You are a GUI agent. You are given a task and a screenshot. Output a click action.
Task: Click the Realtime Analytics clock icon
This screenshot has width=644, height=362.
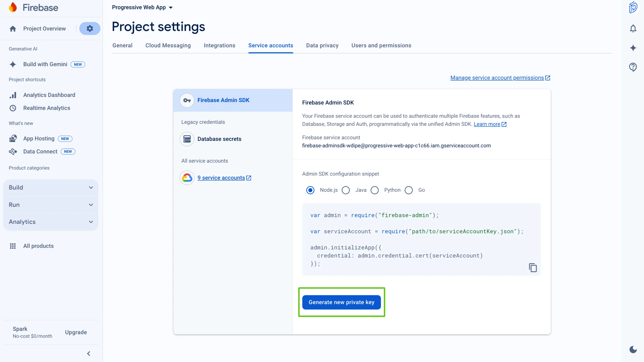pos(13,108)
